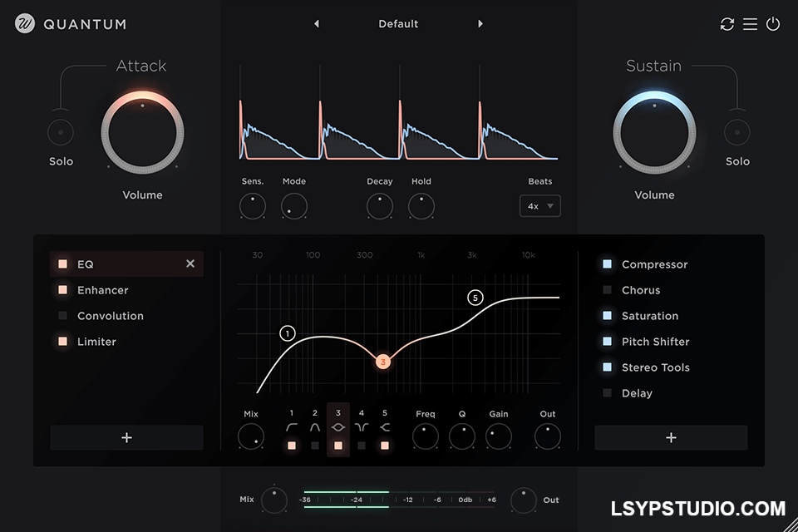Select band 2 bell filter icon
The image size is (798, 532).
coord(315,427)
